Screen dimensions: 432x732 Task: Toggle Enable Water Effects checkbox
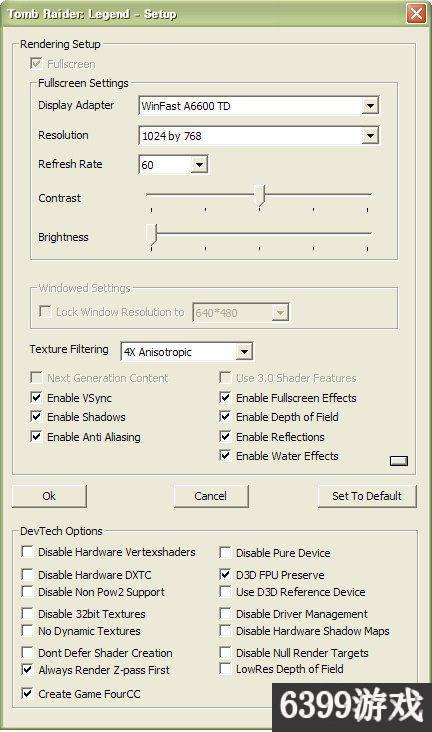pyautogui.click(x=225, y=455)
